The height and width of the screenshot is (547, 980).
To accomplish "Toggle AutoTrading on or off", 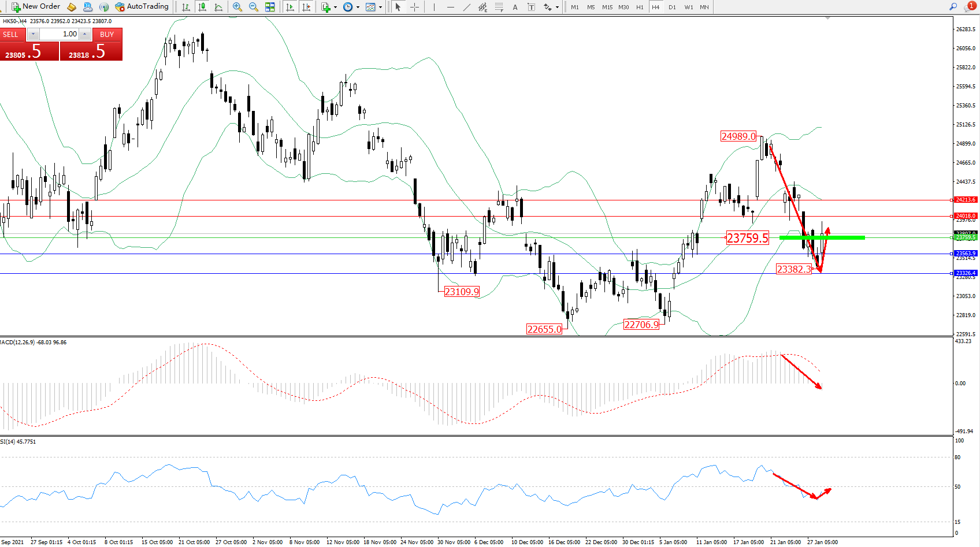I will (x=142, y=6).
